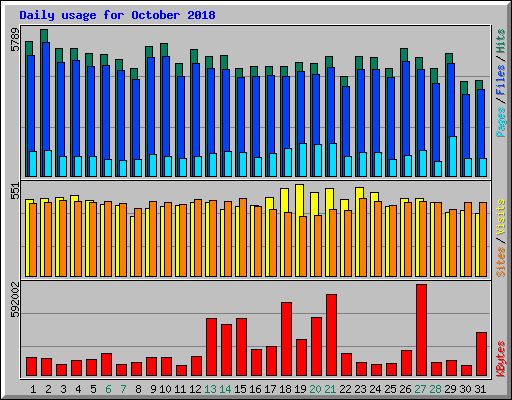Click day 23 on the x-axis
Screen dimensions: 512x400
pos(360,389)
